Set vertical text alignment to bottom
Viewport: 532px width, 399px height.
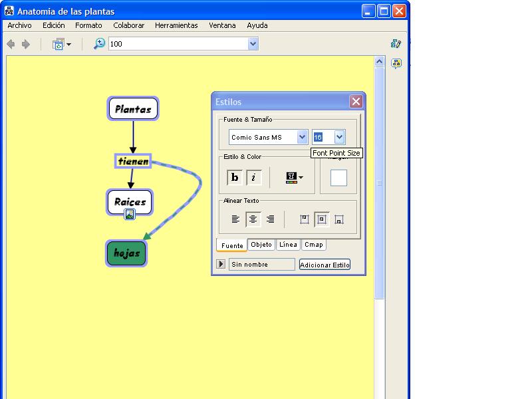(339, 219)
